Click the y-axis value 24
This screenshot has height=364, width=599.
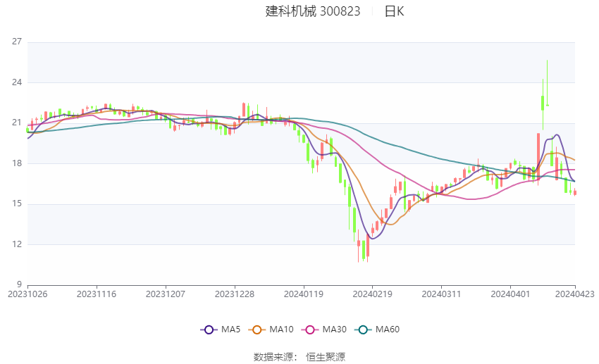(x=17, y=82)
